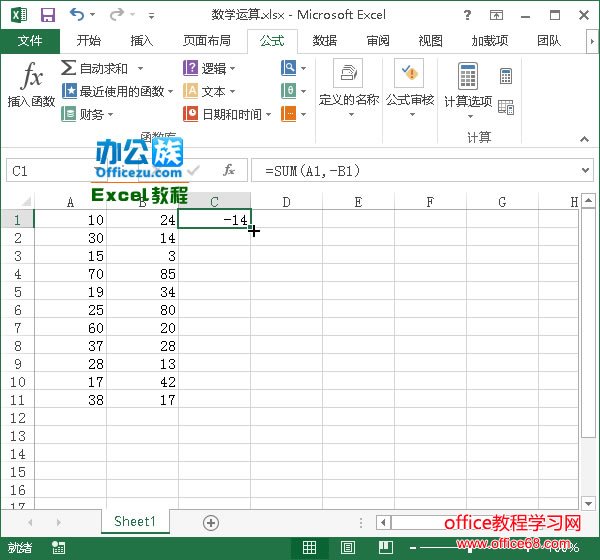The width and height of the screenshot is (600, 560).
Task: Open the macro recording icon in the status bar
Action: (x=60, y=547)
